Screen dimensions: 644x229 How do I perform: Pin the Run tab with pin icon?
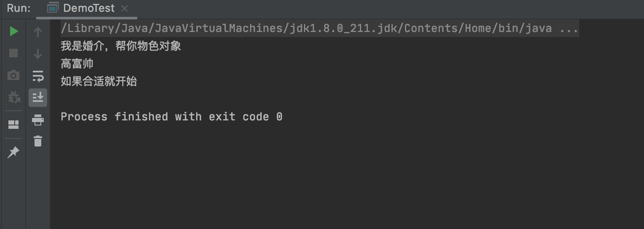(x=13, y=152)
